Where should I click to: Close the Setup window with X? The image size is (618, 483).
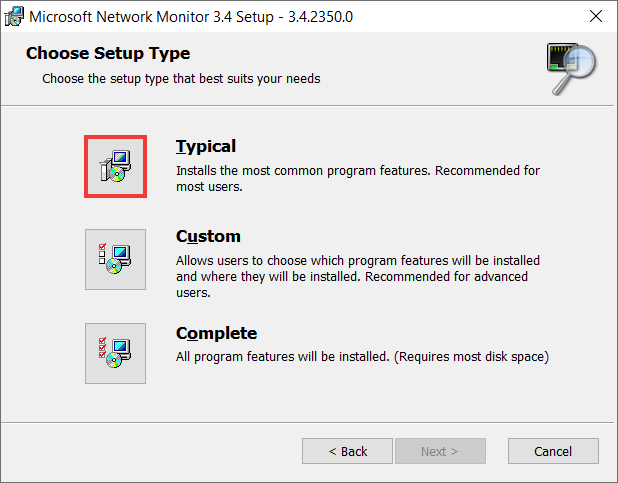(596, 17)
